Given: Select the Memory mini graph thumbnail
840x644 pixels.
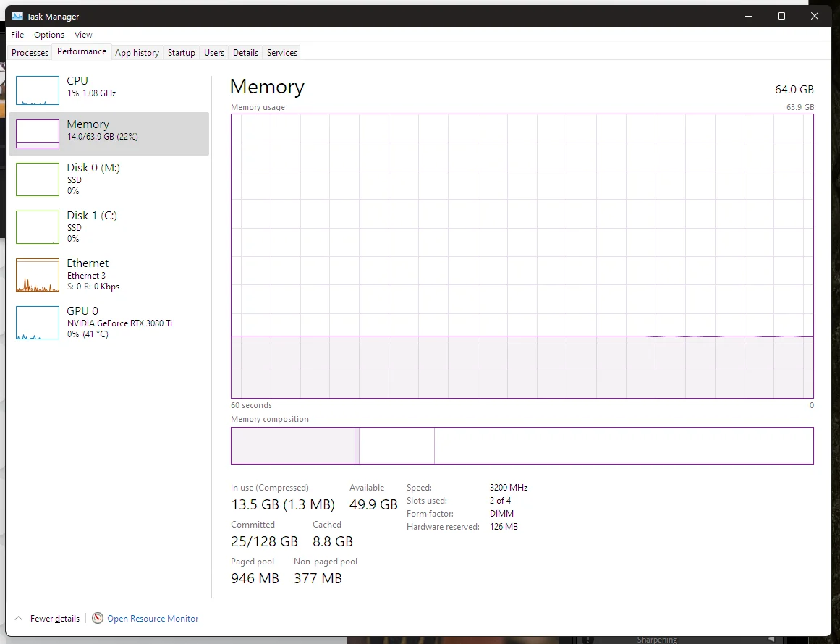Looking at the screenshot, I should click(x=38, y=133).
